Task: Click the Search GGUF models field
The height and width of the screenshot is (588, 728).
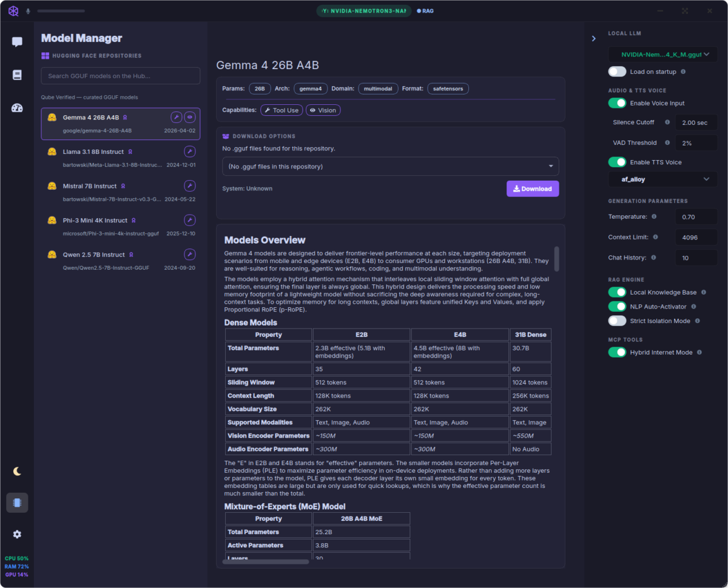Action: [121, 76]
